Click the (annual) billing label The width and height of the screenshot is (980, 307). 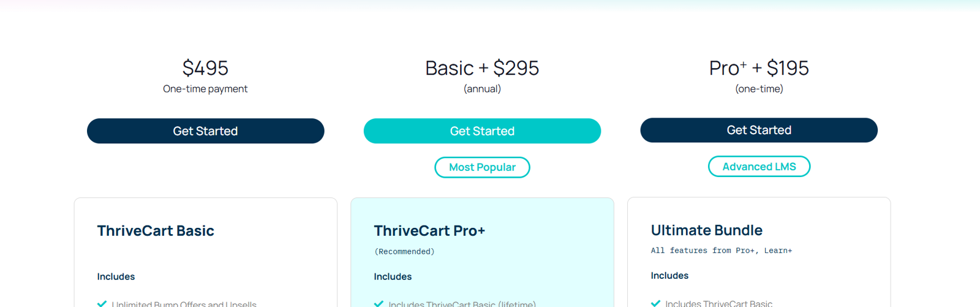482,89
